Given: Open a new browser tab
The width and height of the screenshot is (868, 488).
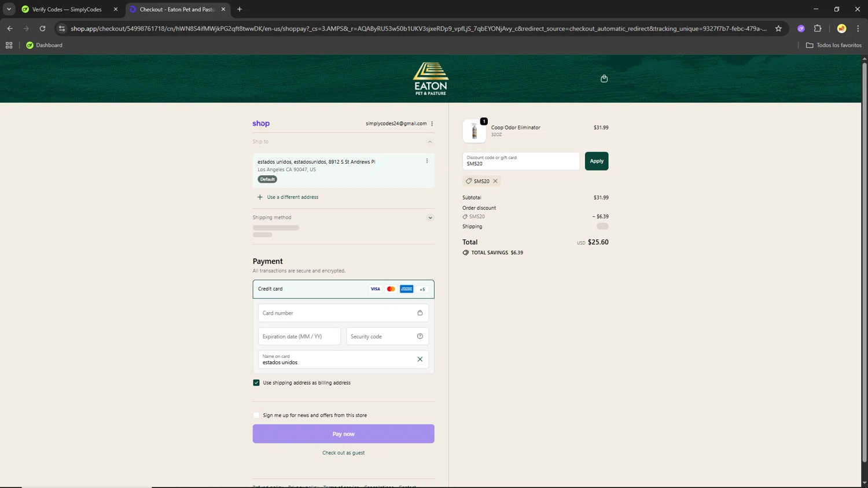Looking at the screenshot, I should tap(240, 9).
